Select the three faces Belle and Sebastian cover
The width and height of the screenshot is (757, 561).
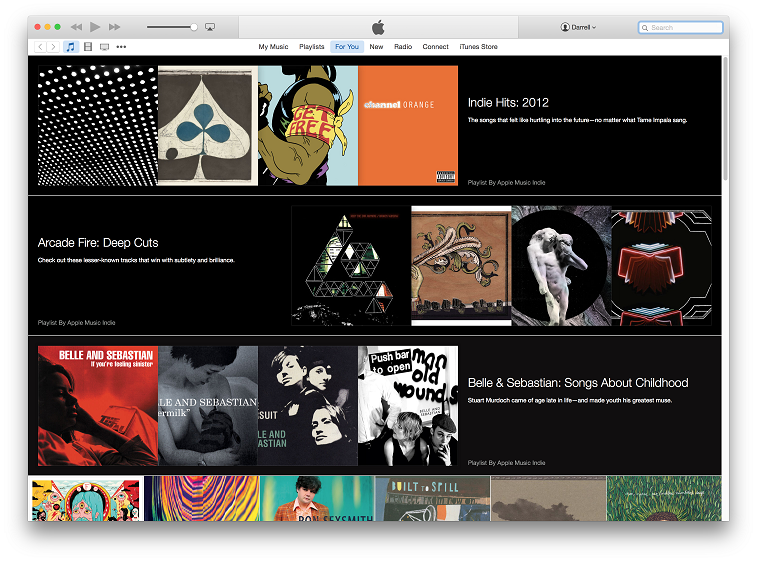(308, 406)
